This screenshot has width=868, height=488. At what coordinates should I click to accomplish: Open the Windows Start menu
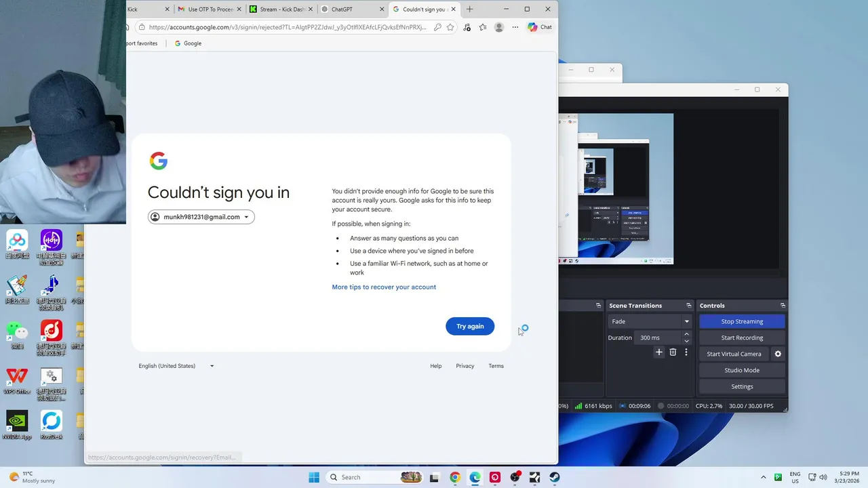(x=314, y=477)
